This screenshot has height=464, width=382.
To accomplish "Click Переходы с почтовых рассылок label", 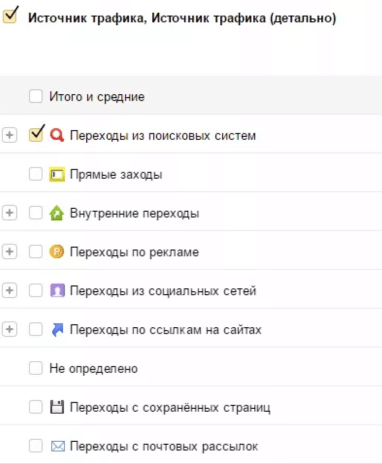I will pyautogui.click(x=164, y=446).
